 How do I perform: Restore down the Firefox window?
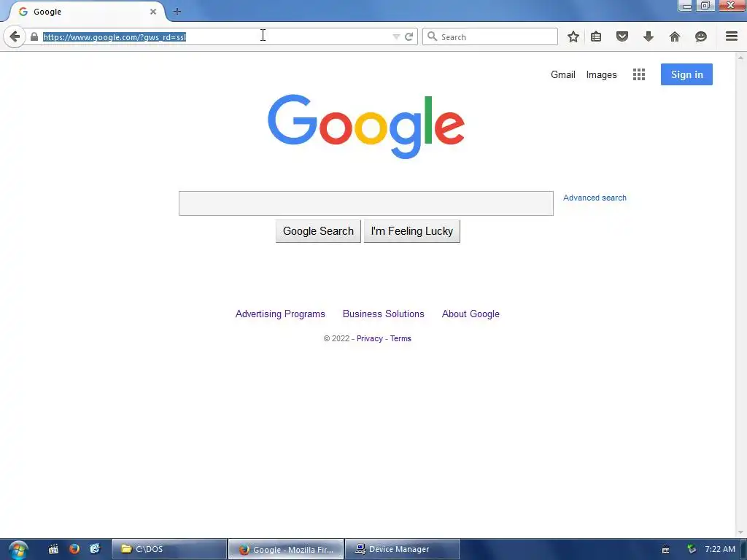point(705,6)
